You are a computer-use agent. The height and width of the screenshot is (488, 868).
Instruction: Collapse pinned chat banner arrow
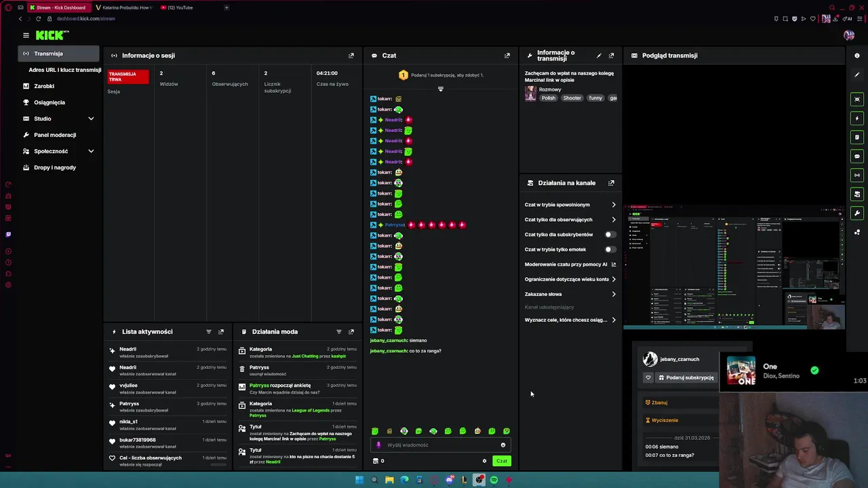tap(441, 89)
